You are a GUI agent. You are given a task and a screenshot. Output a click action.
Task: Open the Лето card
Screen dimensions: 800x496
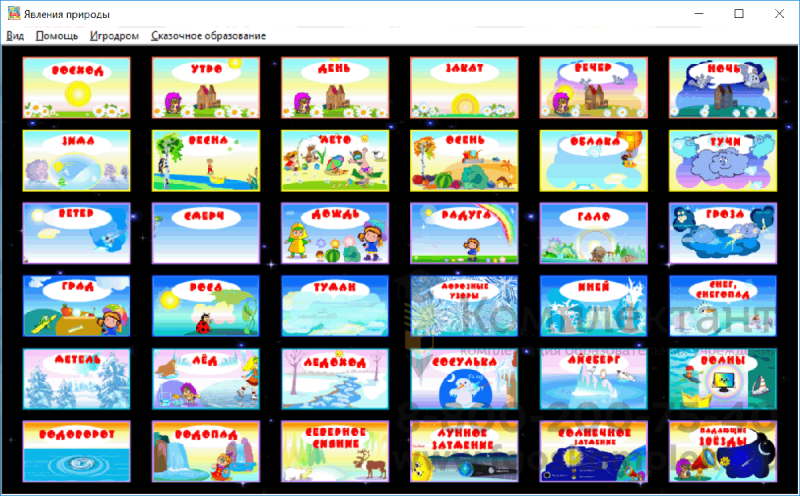click(x=335, y=161)
